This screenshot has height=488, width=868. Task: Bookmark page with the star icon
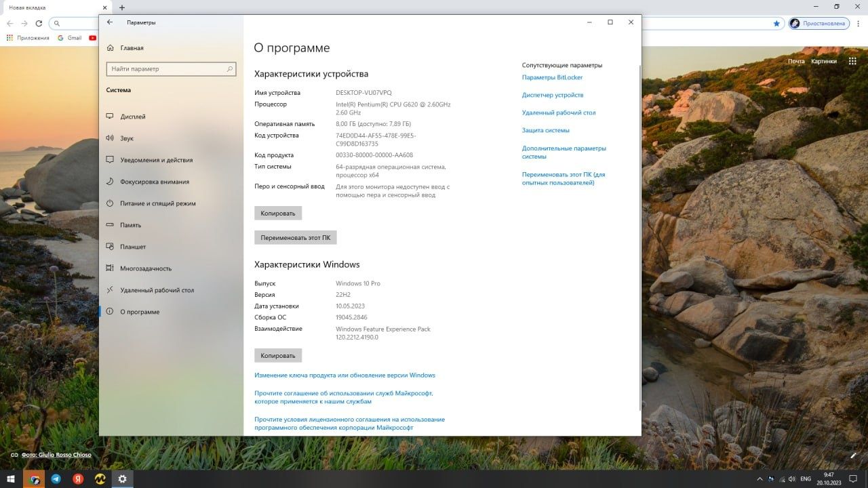pos(776,23)
